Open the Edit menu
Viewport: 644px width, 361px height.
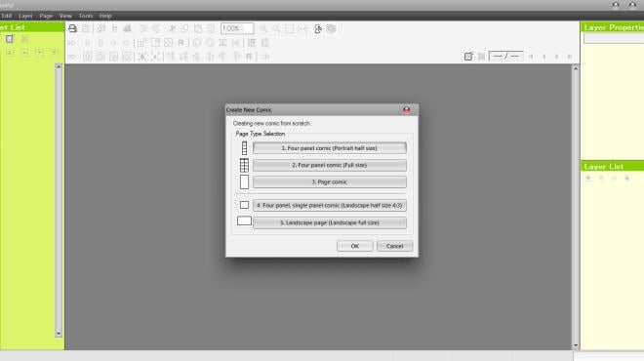click(x=7, y=16)
